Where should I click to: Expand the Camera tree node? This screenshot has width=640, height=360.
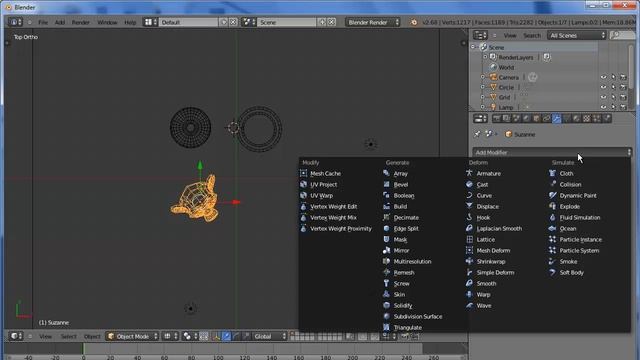[483, 77]
